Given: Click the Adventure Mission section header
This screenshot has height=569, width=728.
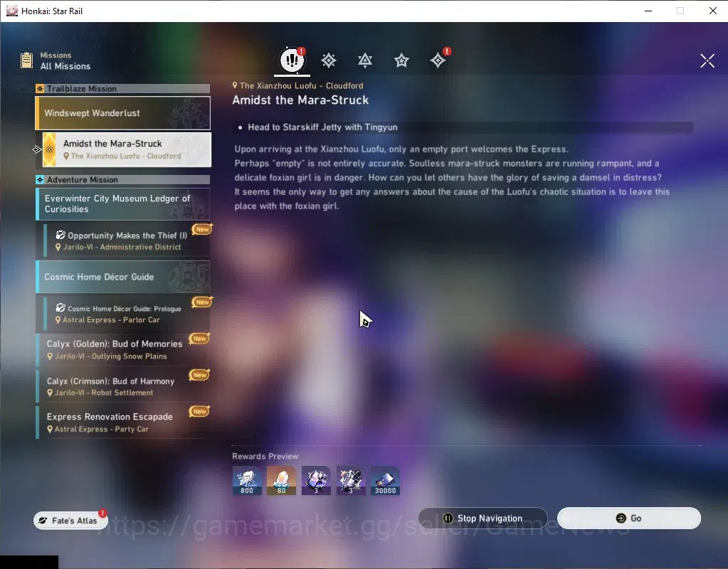Looking at the screenshot, I should tap(123, 180).
